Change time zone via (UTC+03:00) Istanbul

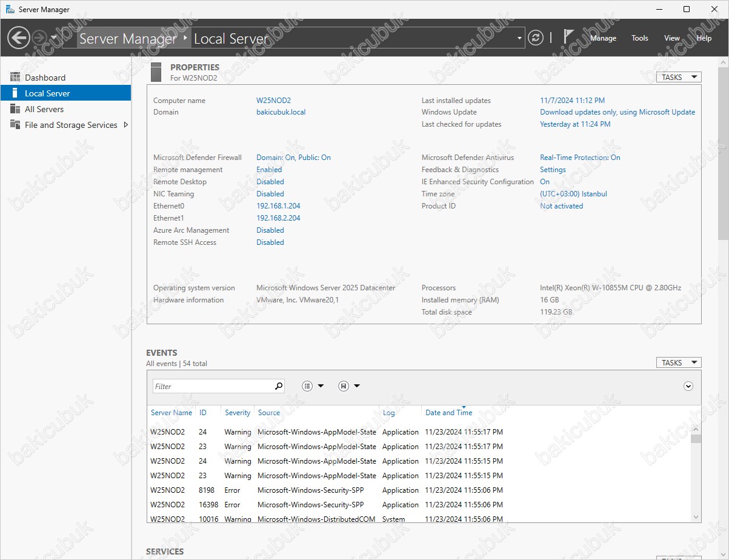pyautogui.click(x=573, y=194)
